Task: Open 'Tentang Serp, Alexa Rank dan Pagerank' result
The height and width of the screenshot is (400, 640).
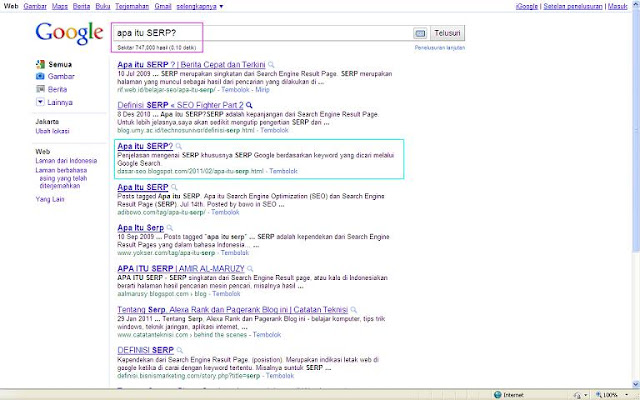Action: click(x=233, y=309)
